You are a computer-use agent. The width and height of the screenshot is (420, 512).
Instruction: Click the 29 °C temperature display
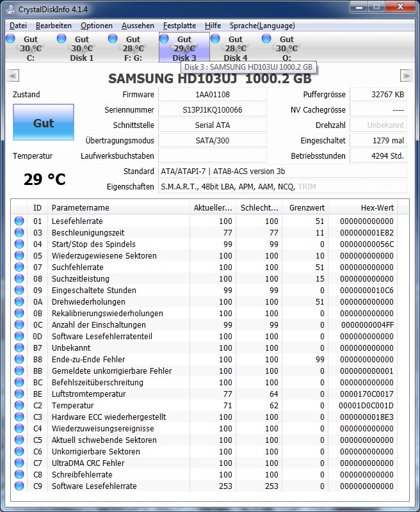coord(44,179)
